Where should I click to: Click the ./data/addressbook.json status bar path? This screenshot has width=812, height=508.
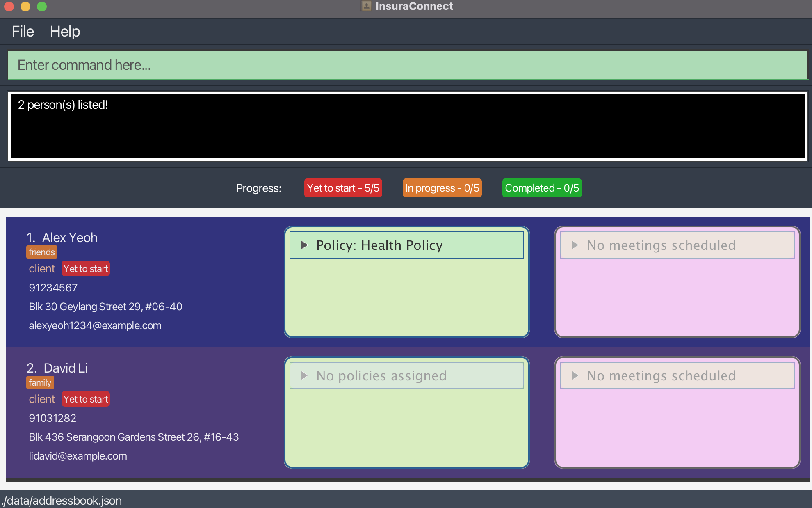click(62, 501)
